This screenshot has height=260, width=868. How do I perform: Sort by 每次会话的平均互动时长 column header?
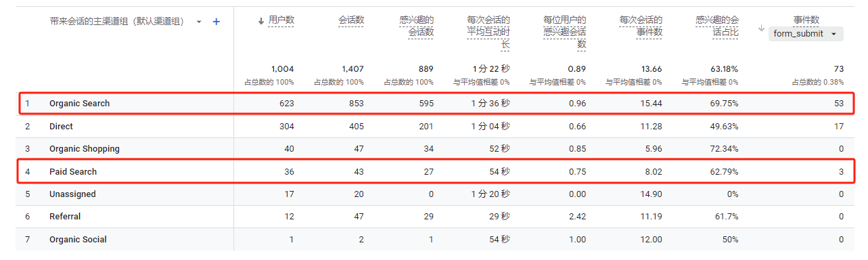click(x=488, y=32)
